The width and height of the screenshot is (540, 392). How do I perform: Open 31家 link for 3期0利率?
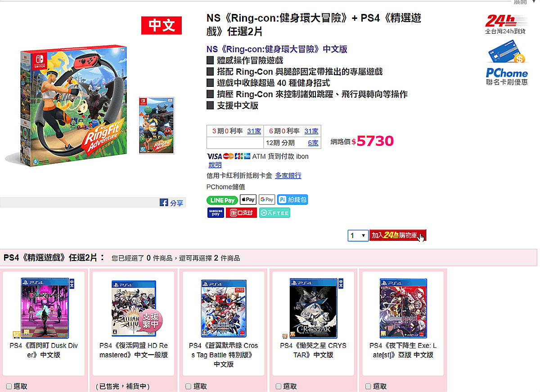(254, 131)
